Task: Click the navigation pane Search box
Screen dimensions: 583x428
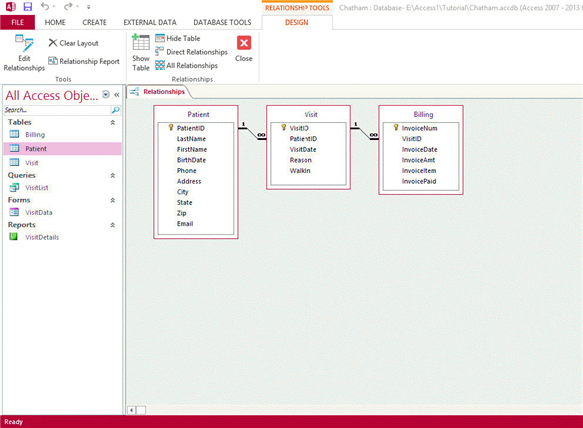Action: (x=58, y=110)
